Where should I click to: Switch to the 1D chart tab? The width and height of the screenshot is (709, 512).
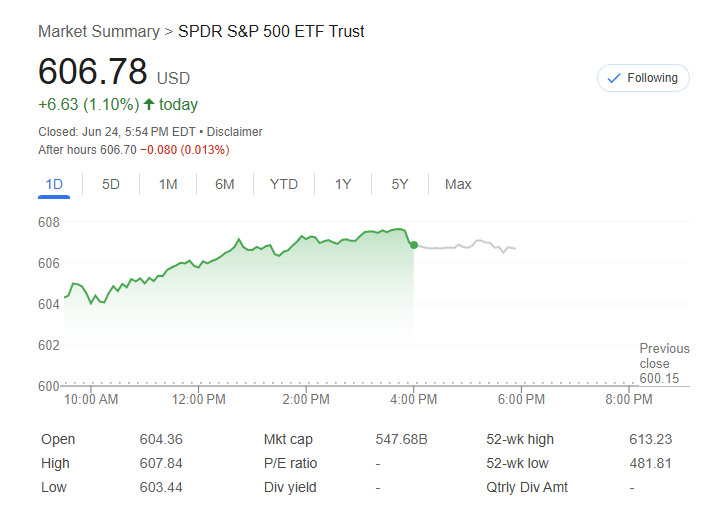[x=55, y=184]
